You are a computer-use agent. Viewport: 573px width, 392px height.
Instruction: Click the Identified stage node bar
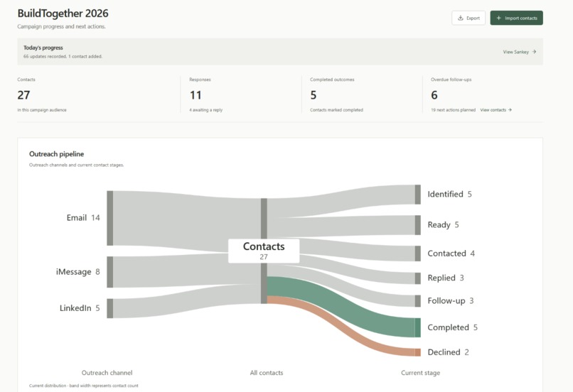click(x=418, y=195)
